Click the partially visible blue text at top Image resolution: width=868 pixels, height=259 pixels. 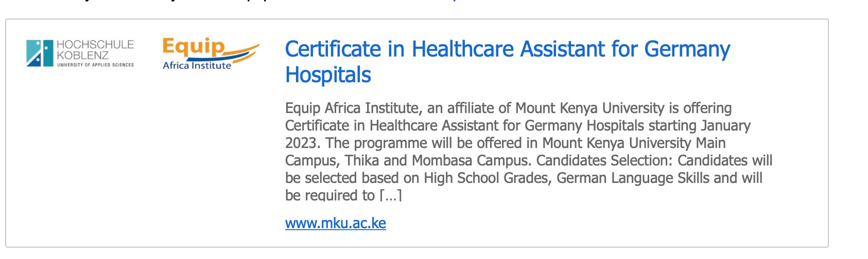tap(455, 1)
